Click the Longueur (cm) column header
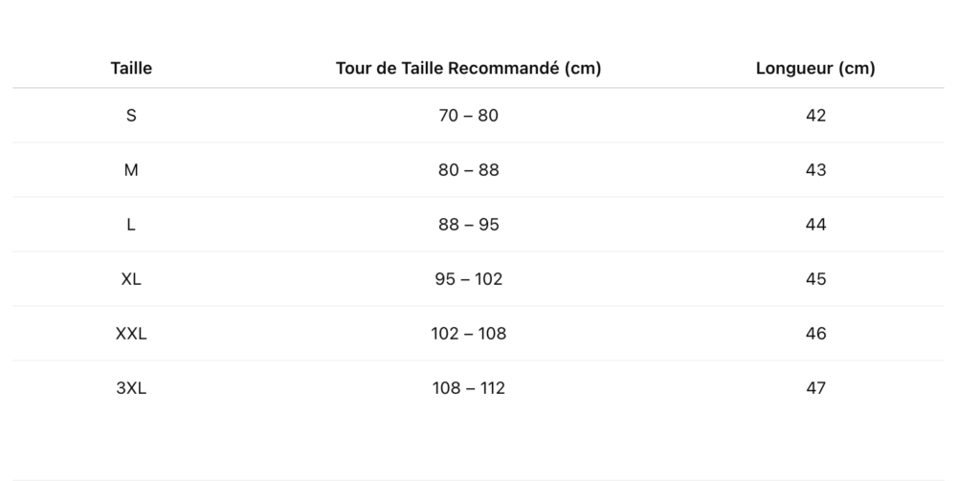This screenshot has height=481, width=980. [x=815, y=68]
